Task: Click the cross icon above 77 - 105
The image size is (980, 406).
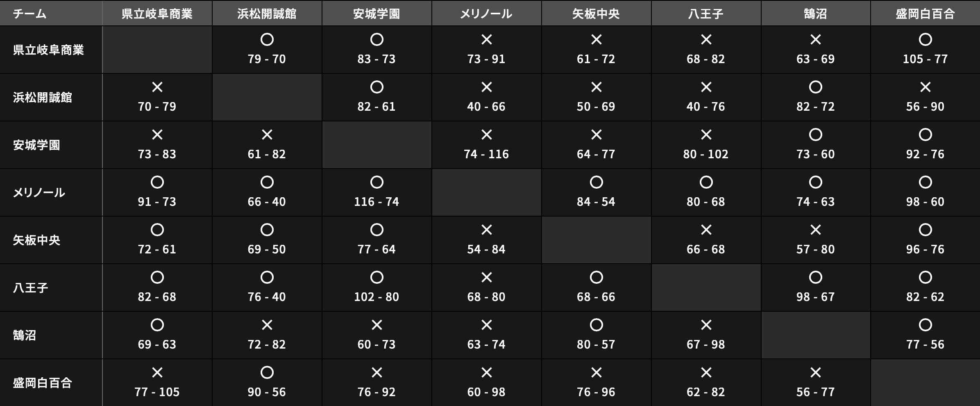Action: (x=157, y=372)
